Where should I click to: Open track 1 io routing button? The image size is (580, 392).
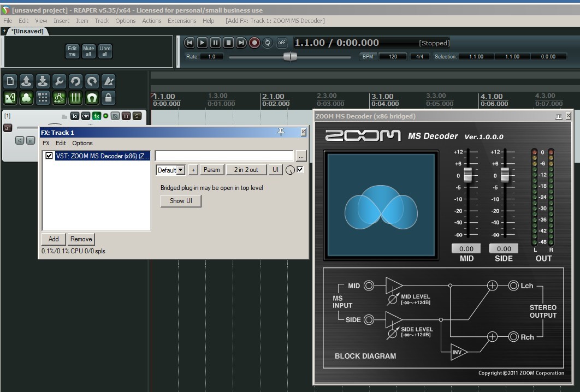[x=75, y=116]
